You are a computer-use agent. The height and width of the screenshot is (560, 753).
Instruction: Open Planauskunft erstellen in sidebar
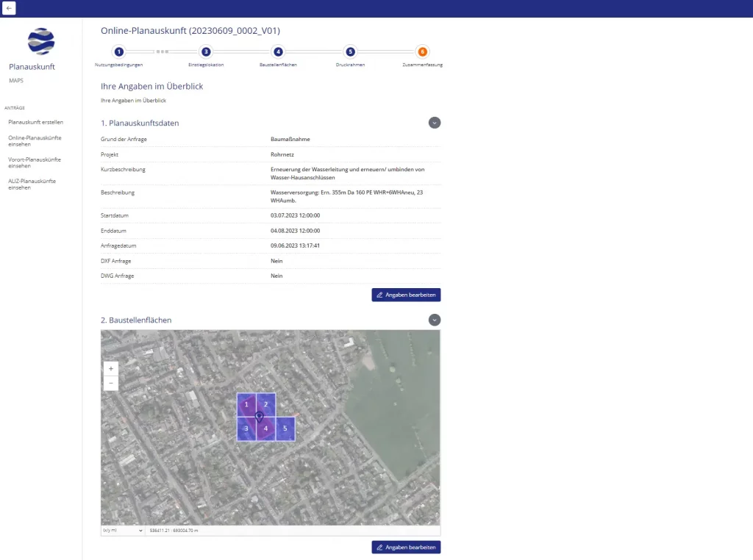[35, 122]
